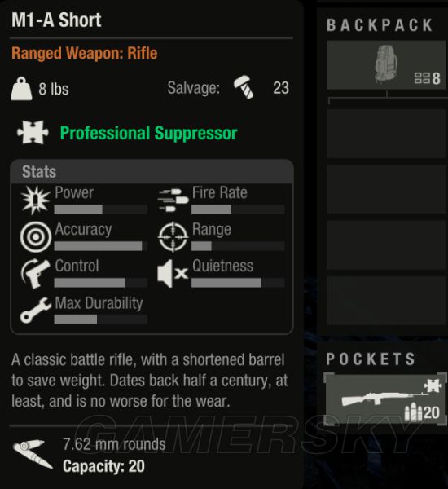Click the BACKPACK section heading
448x489 pixels.
(380, 25)
